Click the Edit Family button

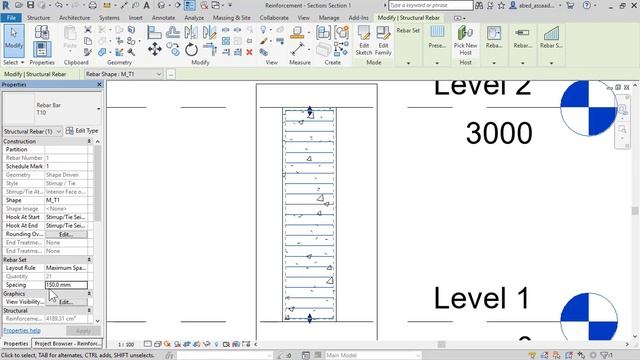pos(383,40)
